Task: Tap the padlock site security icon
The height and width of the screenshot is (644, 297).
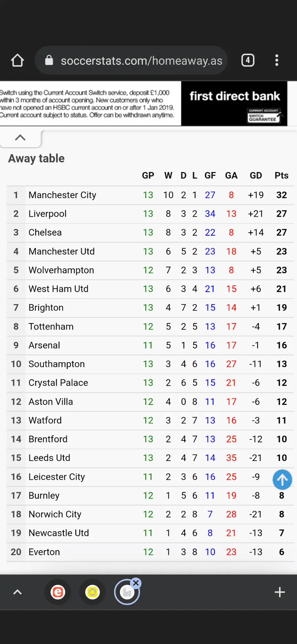Action: tap(49, 61)
